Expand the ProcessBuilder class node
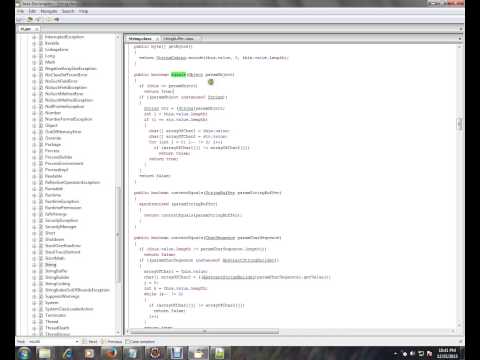 [x=34, y=157]
